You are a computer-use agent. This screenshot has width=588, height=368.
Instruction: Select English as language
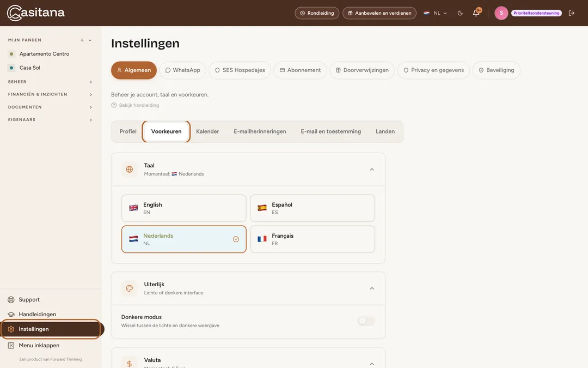pos(184,208)
